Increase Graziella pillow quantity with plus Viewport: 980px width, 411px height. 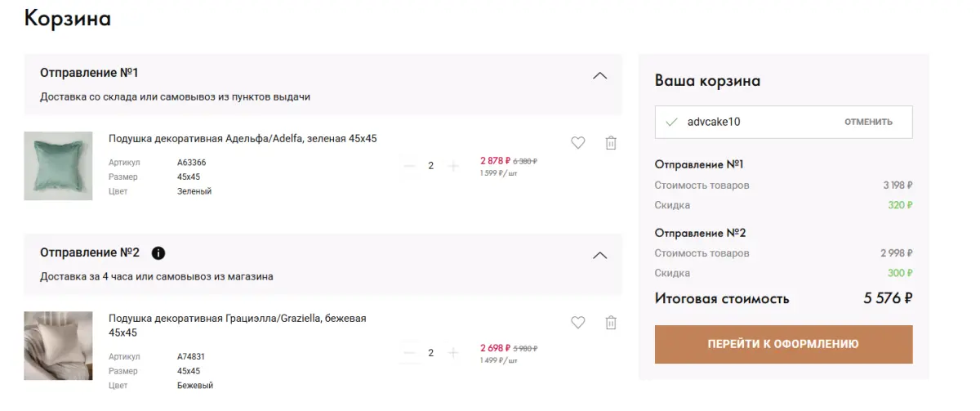tap(454, 353)
